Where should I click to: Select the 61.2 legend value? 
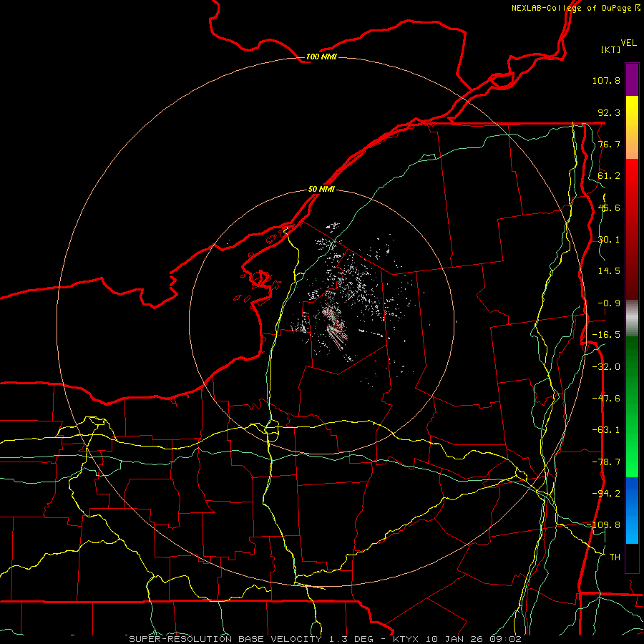coord(609,176)
